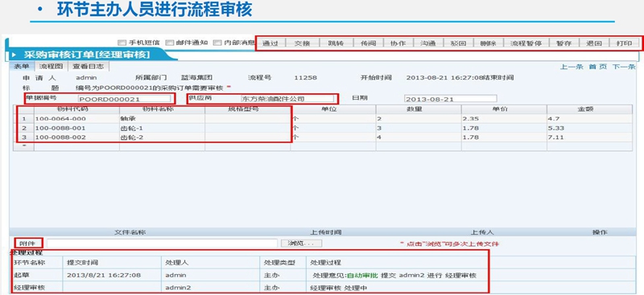This screenshot has height=295, width=644.
Task: Go to 下一条 next record link
Action: click(624, 67)
